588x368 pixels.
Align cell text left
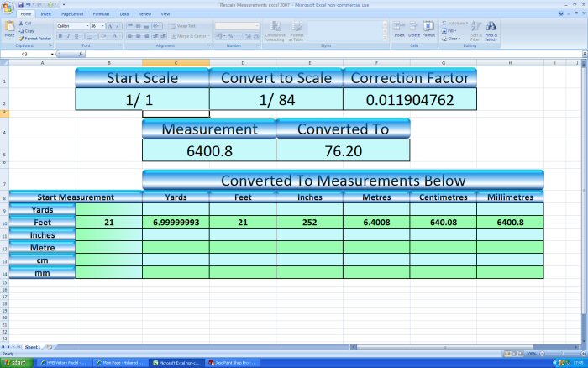tap(130, 36)
